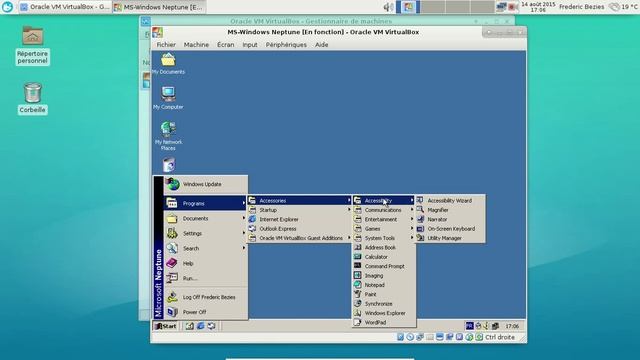Expand the Communications submenu
640x360 pixels.
pos(384,210)
